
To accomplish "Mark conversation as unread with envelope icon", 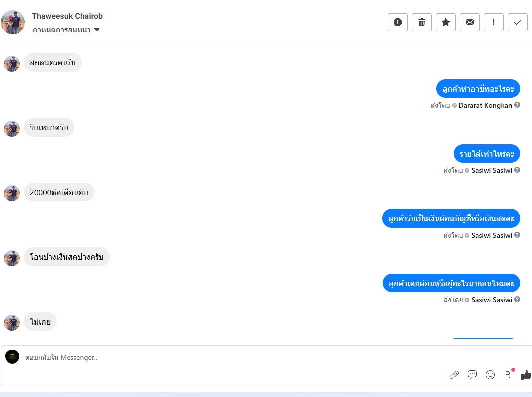I will (x=470, y=22).
